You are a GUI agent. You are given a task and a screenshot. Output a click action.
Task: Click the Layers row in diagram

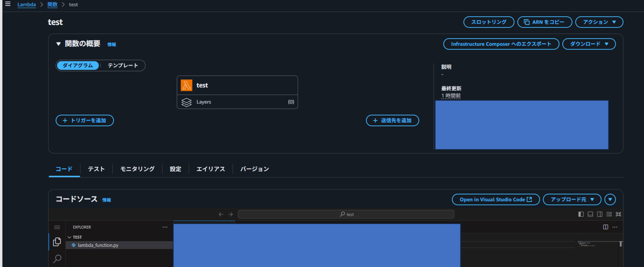tap(237, 102)
